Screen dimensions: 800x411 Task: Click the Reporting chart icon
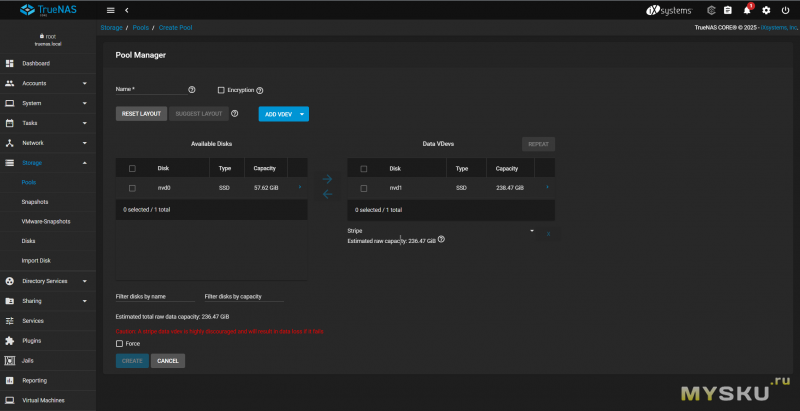[9, 380]
